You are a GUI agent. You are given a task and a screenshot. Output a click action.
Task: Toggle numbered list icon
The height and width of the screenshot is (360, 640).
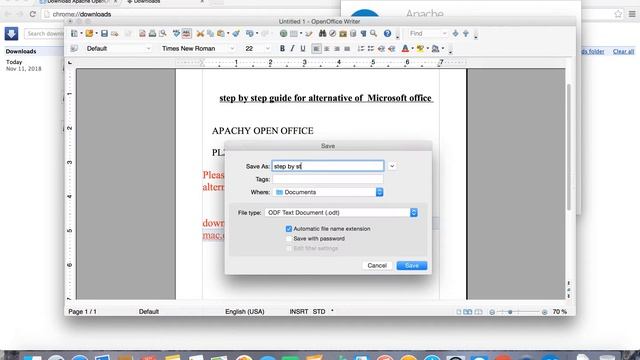pos(361,49)
